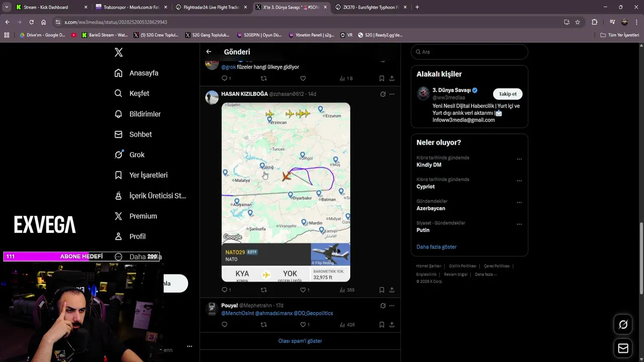Reply to Hasan Kızılboğa's post

click(224, 290)
